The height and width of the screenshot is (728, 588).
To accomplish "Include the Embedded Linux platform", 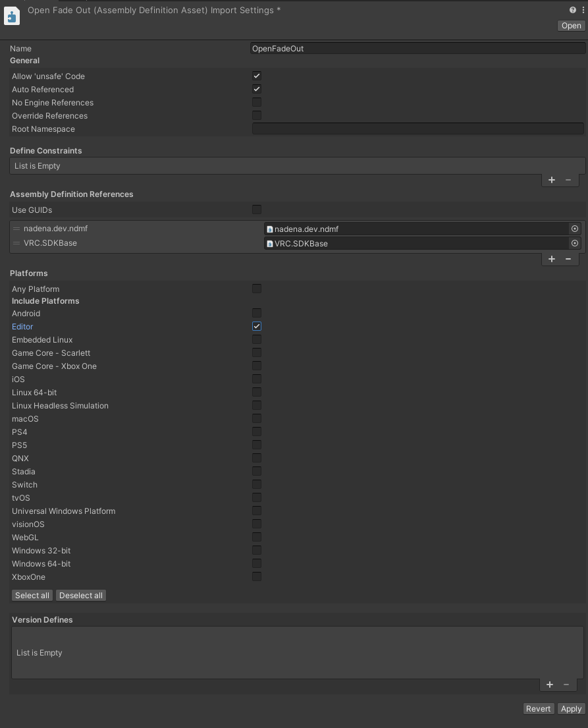I will [x=257, y=339].
